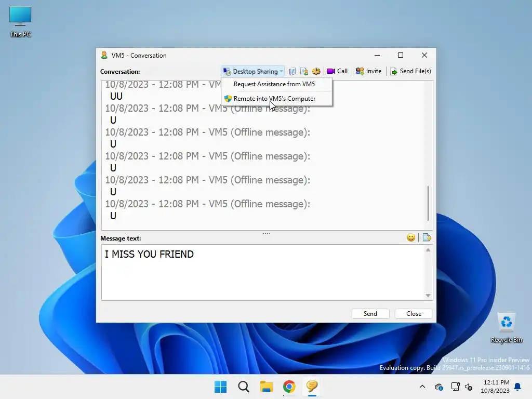The height and width of the screenshot is (399, 532).
Task: Open the smiley emoticon picker
Action: (x=411, y=237)
